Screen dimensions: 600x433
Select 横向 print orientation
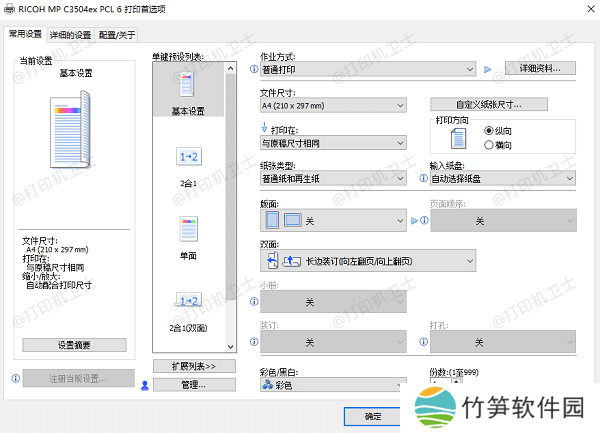pos(489,144)
